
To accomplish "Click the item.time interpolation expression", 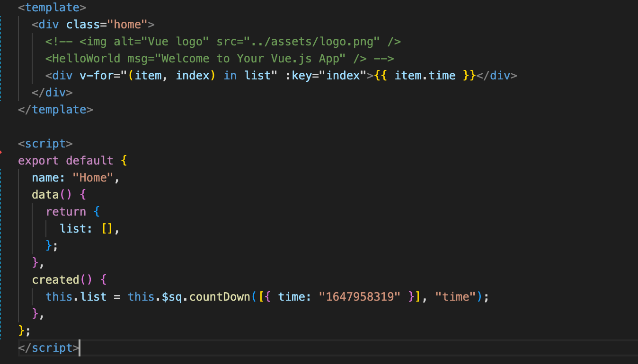I will click(425, 76).
